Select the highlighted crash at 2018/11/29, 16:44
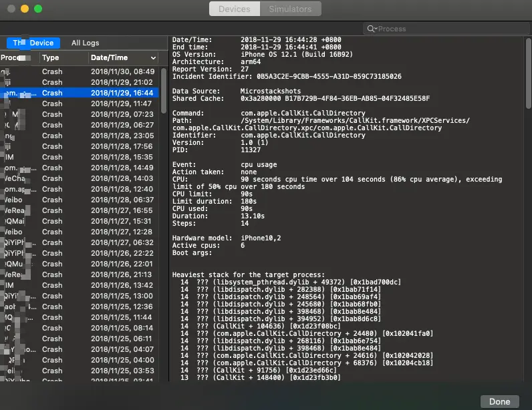The image size is (532, 410). tap(80, 93)
